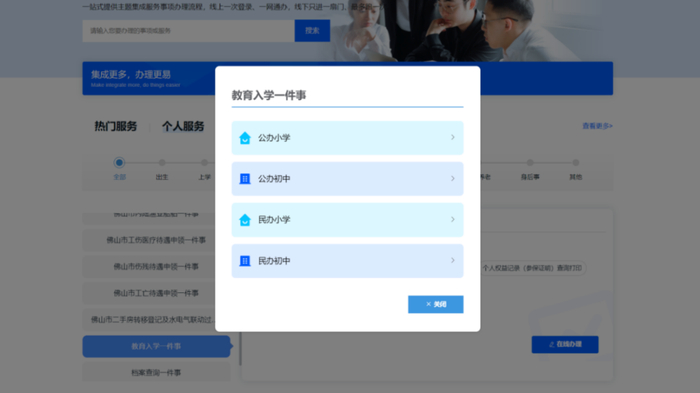Screen dimensions: 700x393
Task: Select the 出生 stage dot
Action: [162, 163]
